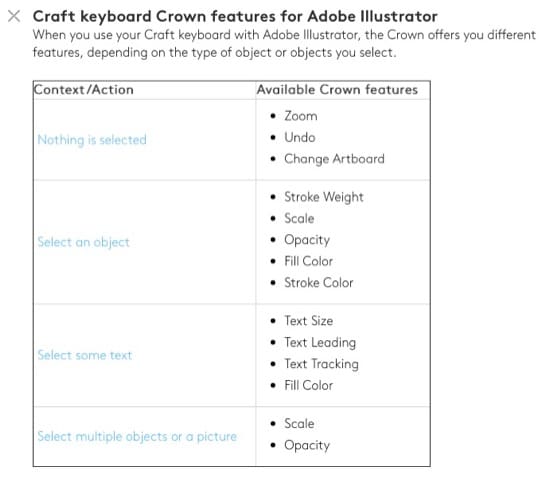Click Opacity in the multiple objects row
This screenshot has width=550, height=479.
(307, 445)
